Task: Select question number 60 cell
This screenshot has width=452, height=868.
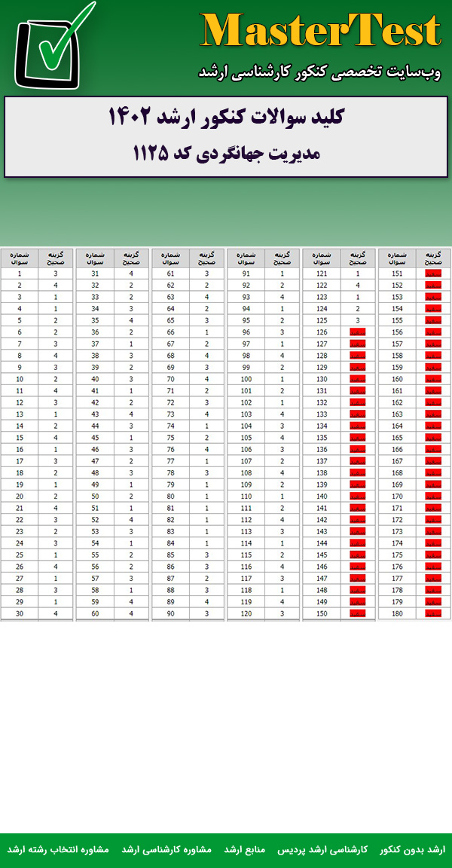Action: click(x=95, y=613)
